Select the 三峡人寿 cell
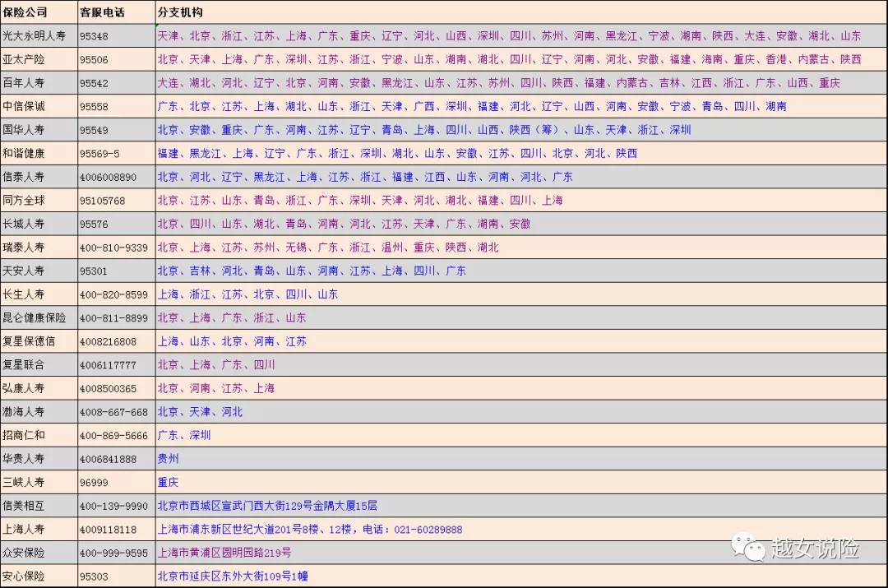Image resolution: width=888 pixels, height=588 pixels. pos(39,483)
